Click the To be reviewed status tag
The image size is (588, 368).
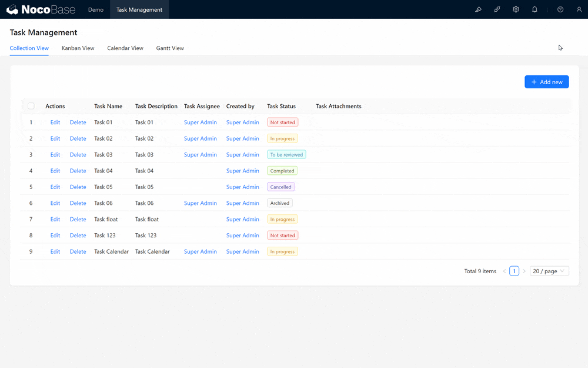[x=286, y=155]
